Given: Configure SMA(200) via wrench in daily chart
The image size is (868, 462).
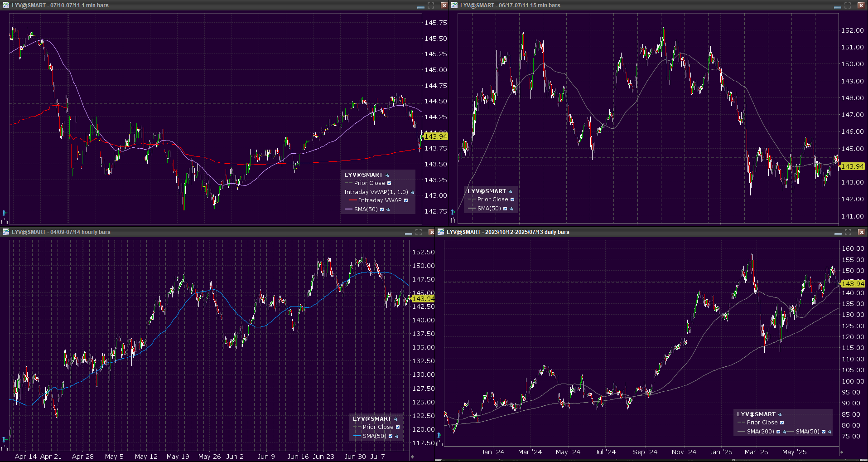Looking at the screenshot, I should tap(784, 432).
